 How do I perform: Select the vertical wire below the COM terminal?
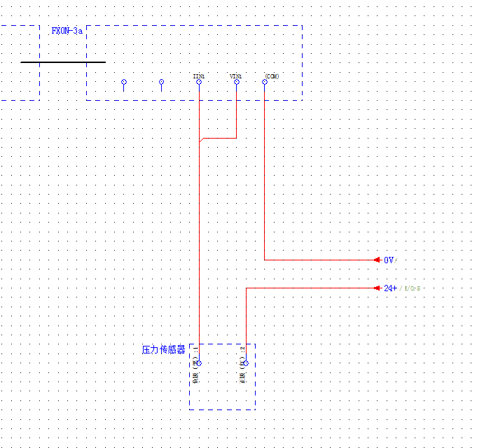[x=265, y=175]
